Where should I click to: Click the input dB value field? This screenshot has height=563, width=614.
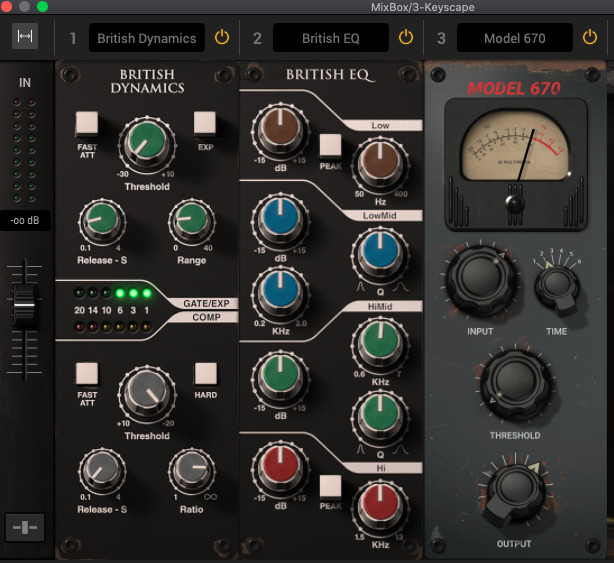point(26,221)
